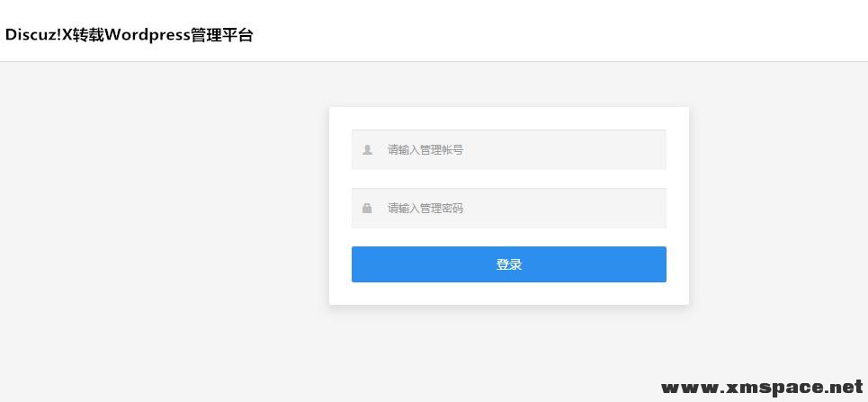
Task: Click the word Wordpress in the header title
Action: tap(148, 35)
